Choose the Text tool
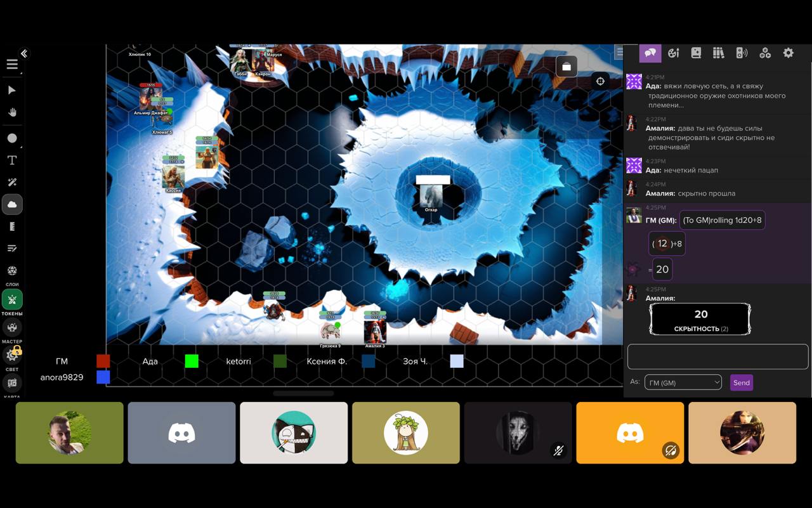 (12, 160)
